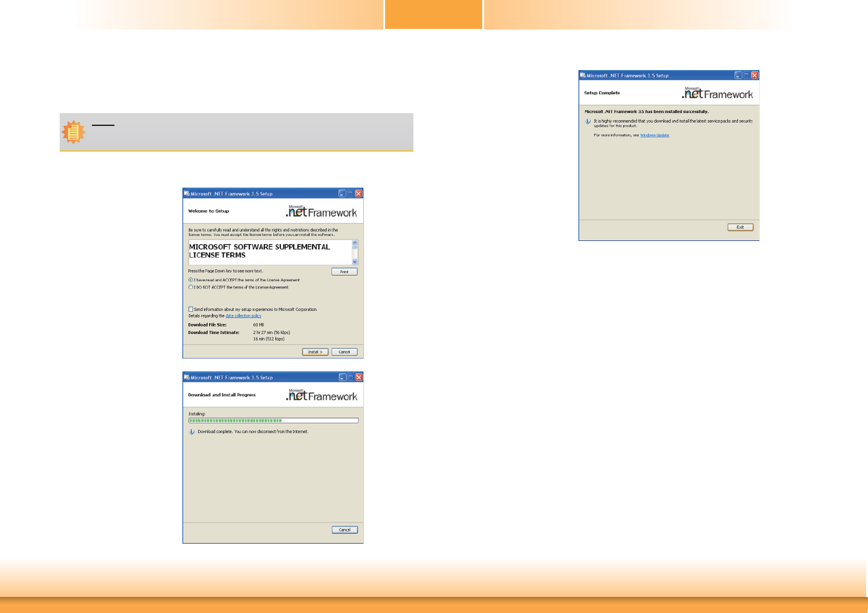Minimize the Download and Install Progress window
This screenshot has width=868, height=613.
point(342,377)
